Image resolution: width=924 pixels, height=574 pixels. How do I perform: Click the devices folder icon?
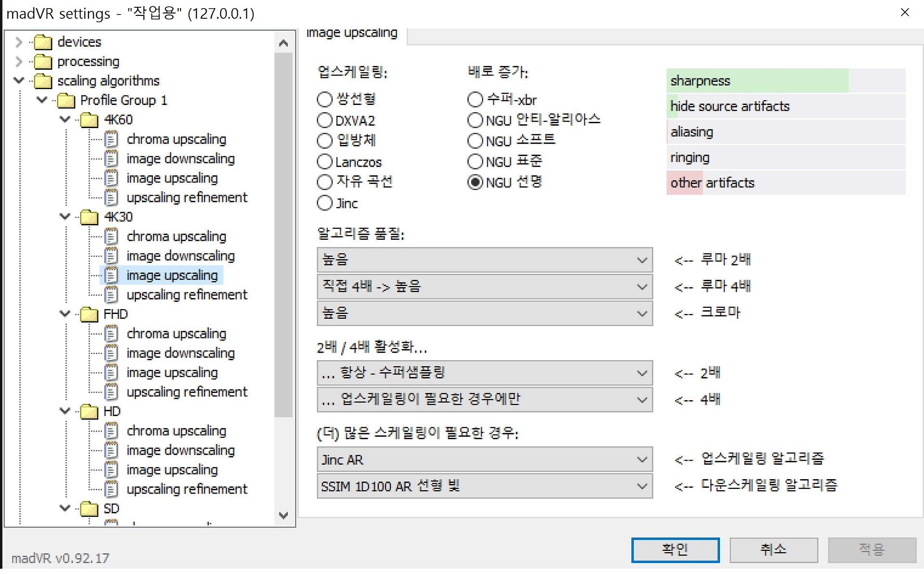(43, 42)
